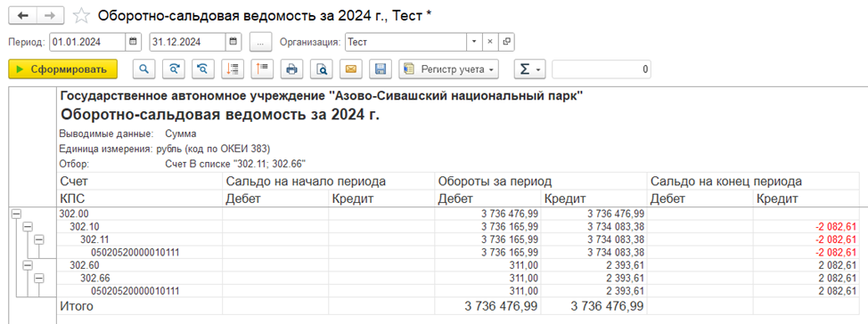Find previous occurrence

[x=202, y=69]
